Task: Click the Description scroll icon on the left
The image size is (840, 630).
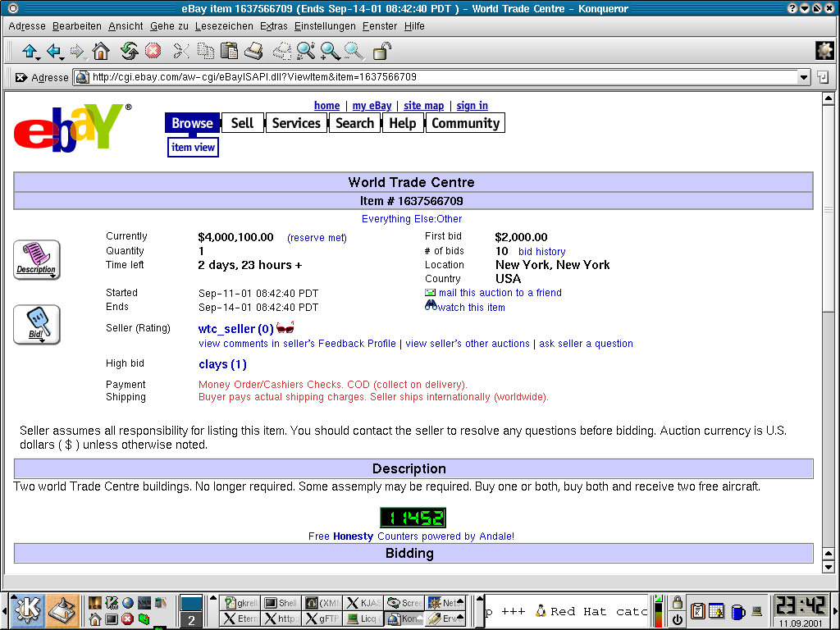Action: pyautogui.click(x=36, y=260)
